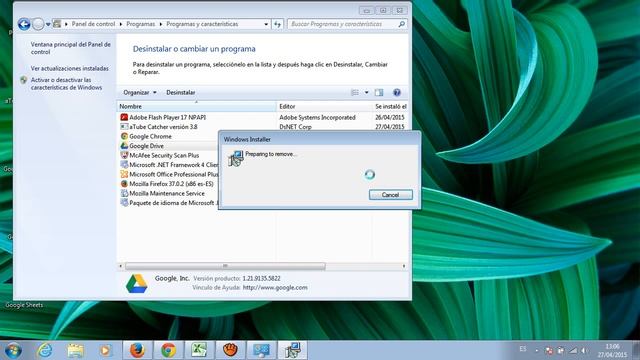Open the Panel de control breadcrumb
The height and width of the screenshot is (360, 640).
93,24
